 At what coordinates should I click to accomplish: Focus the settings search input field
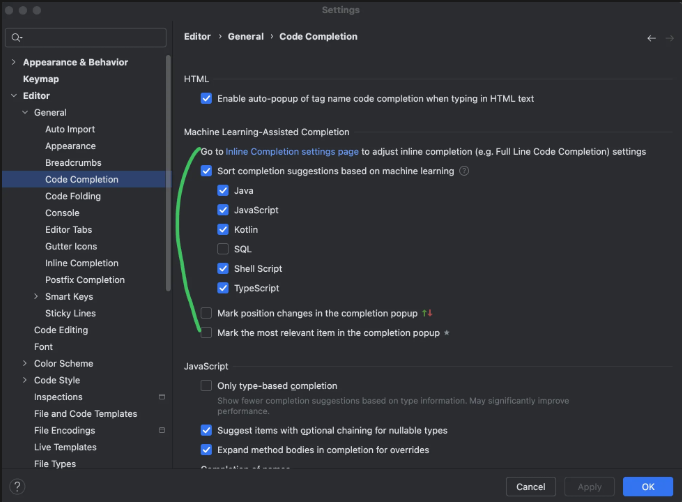(x=90, y=38)
